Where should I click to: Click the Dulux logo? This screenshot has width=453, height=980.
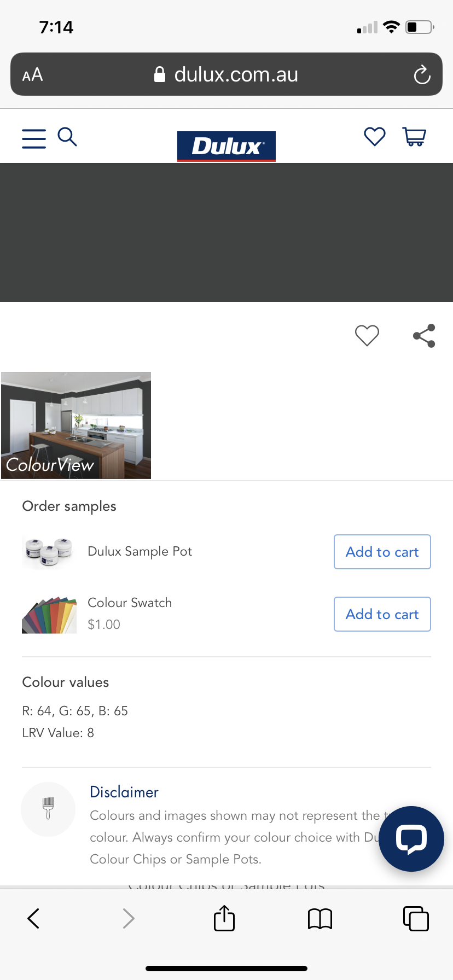226,146
